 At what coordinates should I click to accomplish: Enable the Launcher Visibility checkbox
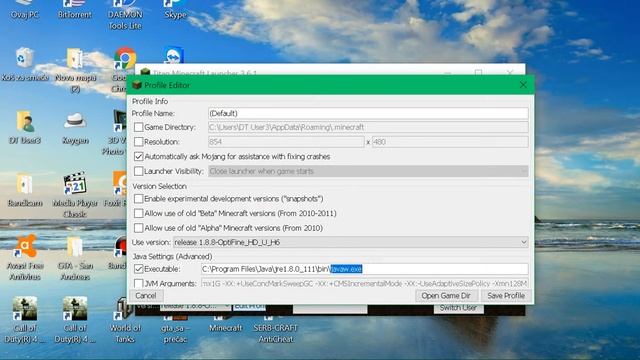point(138,171)
